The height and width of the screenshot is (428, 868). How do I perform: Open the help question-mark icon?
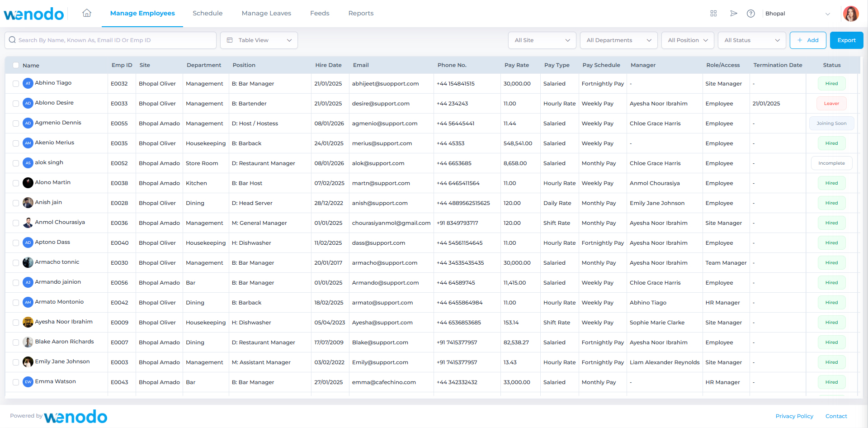(751, 14)
